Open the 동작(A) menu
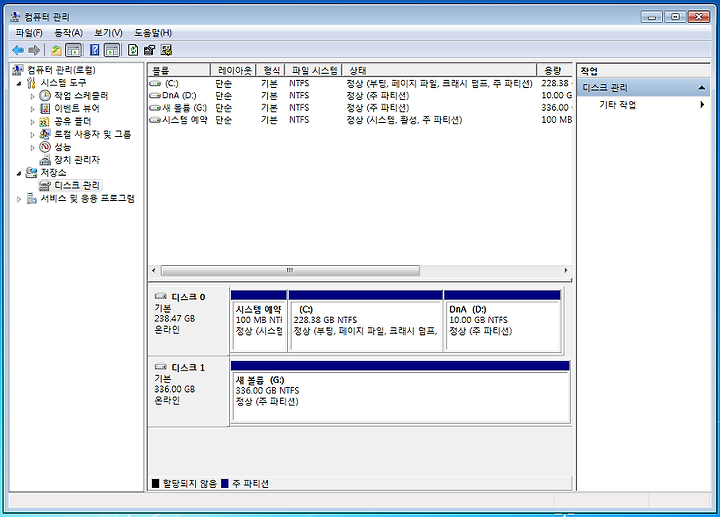The height and width of the screenshot is (517, 720). 68,33
